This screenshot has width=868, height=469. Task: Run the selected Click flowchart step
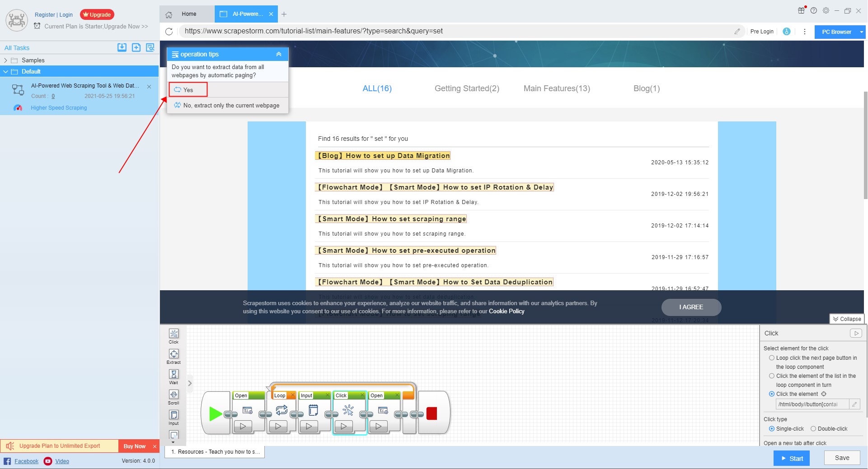344,426
